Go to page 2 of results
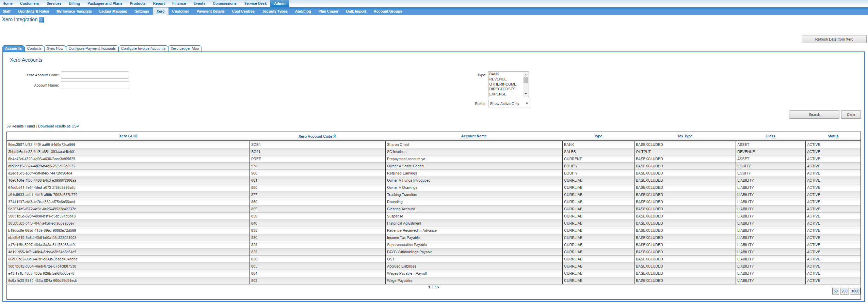The image size is (868, 303). pos(432,287)
